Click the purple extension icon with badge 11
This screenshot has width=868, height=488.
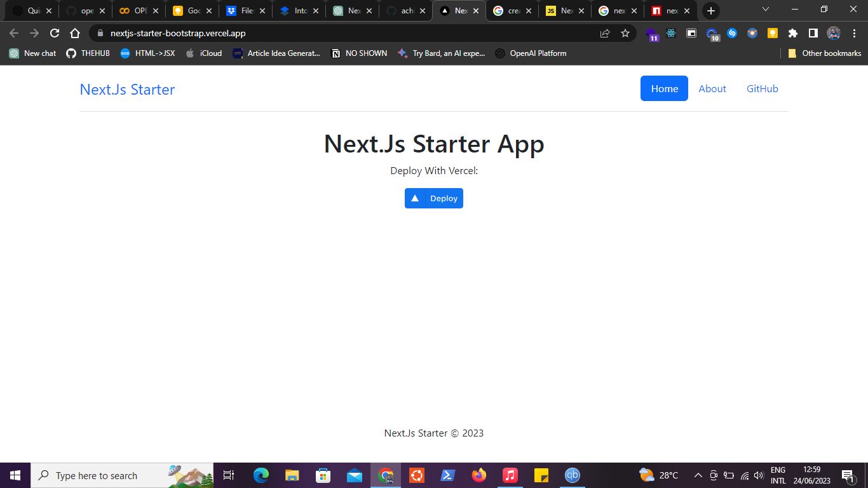[x=651, y=34]
